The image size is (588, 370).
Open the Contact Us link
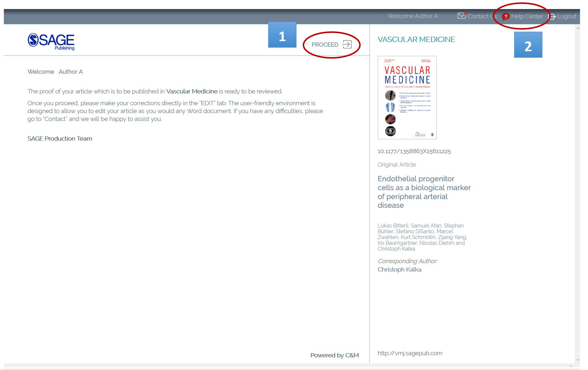point(482,17)
